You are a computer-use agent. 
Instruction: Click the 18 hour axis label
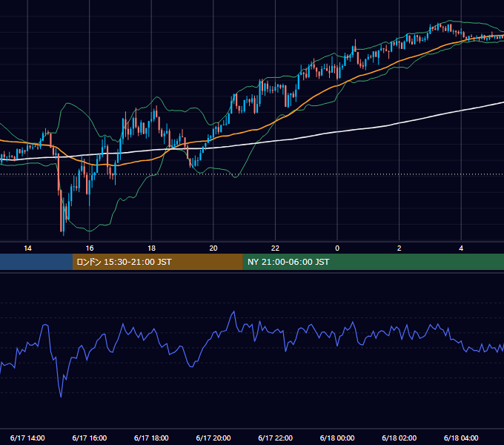(x=151, y=248)
